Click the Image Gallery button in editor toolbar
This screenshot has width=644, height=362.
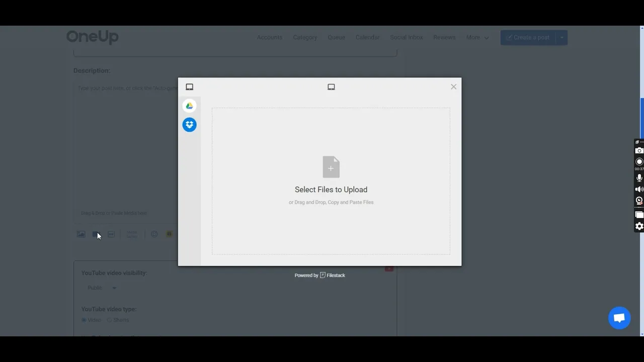click(x=132, y=234)
